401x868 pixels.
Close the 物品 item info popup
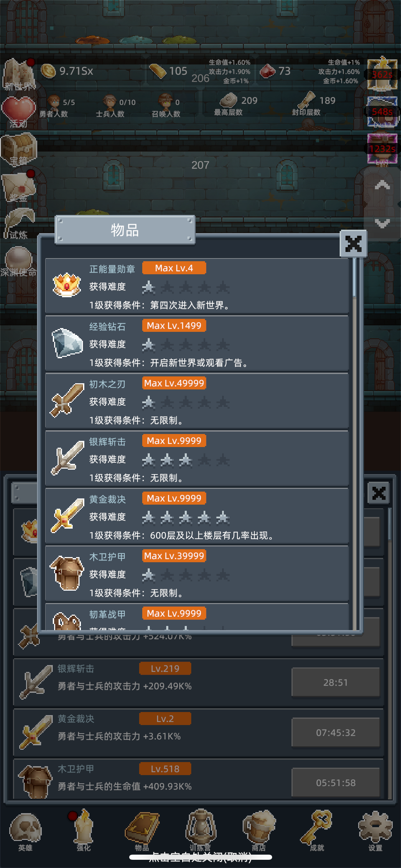pyautogui.click(x=353, y=244)
